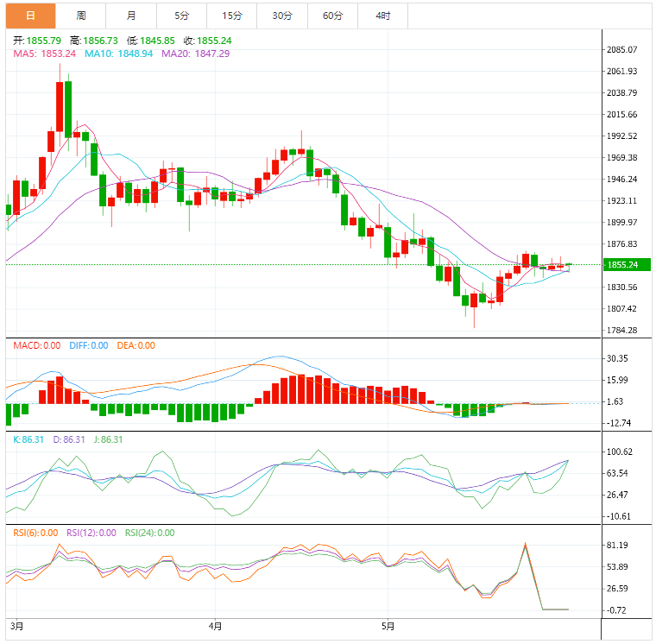Click the 1923.11 price axis label
This screenshot has width=656, height=644.
point(622,201)
